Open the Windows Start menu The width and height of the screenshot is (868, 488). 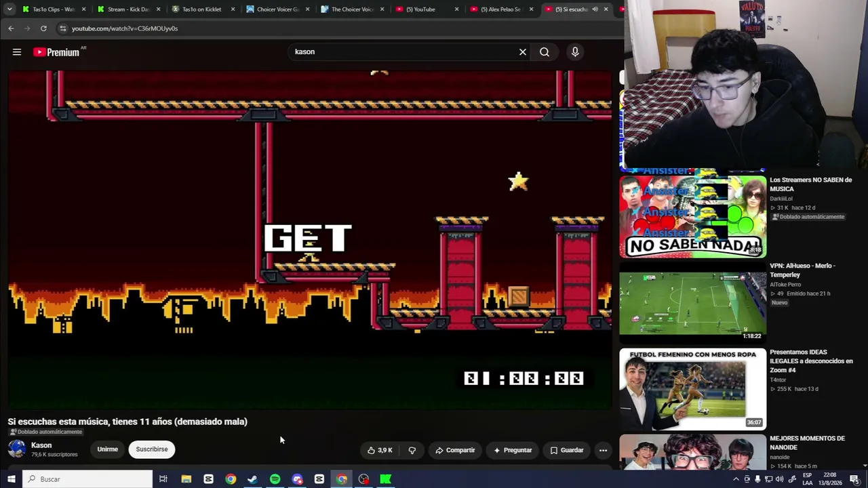coord(11,479)
